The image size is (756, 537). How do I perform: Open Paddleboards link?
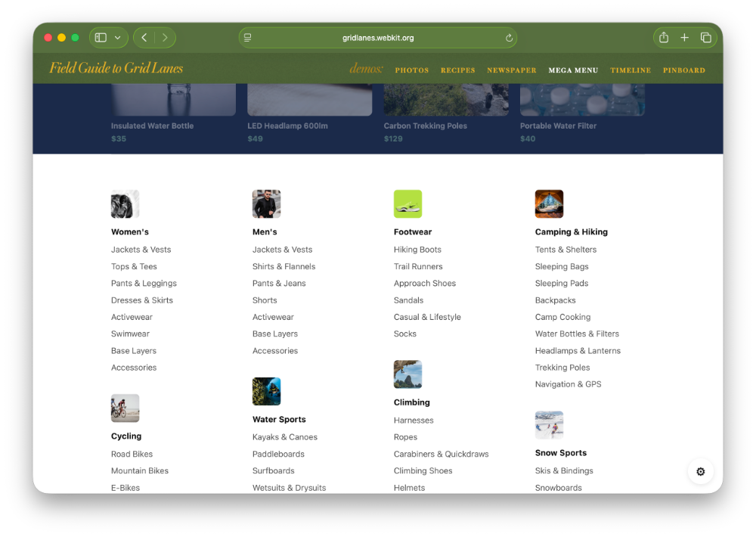278,454
